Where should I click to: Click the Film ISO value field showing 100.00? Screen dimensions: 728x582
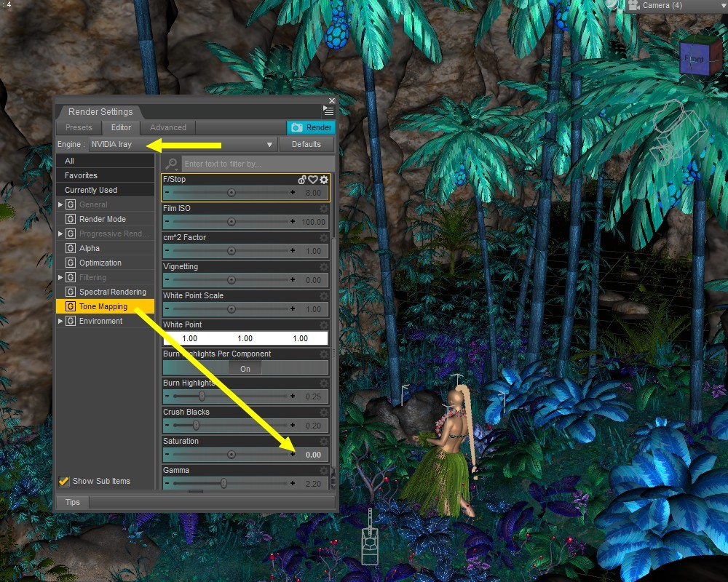pyautogui.click(x=313, y=222)
